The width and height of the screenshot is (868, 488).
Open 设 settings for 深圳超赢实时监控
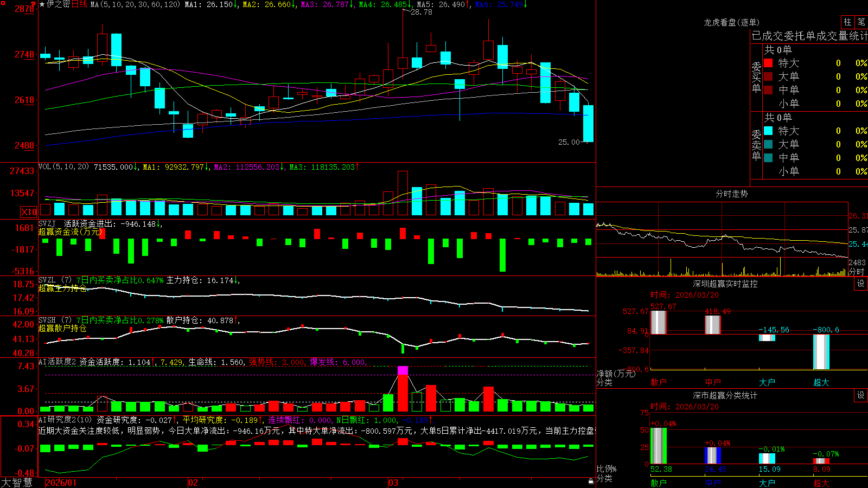(x=861, y=284)
